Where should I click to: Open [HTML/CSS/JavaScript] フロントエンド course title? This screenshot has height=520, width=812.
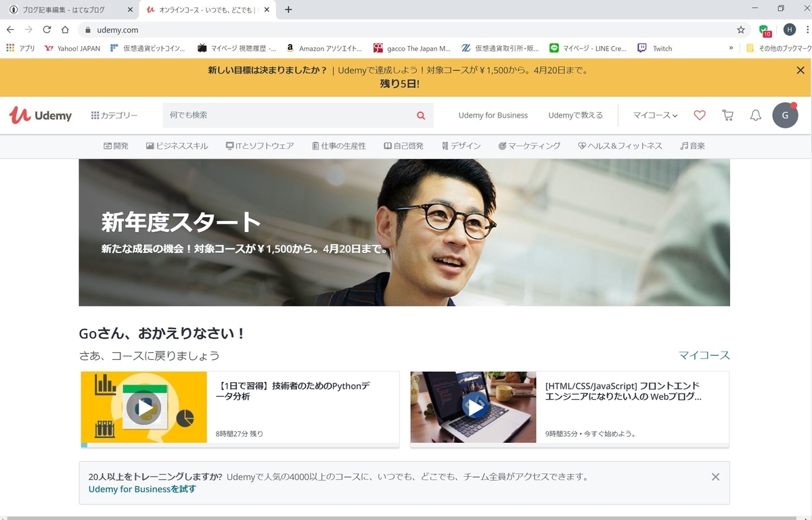623,391
